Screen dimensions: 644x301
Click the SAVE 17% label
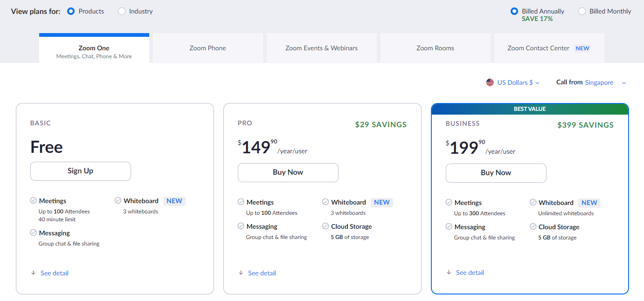(x=537, y=19)
